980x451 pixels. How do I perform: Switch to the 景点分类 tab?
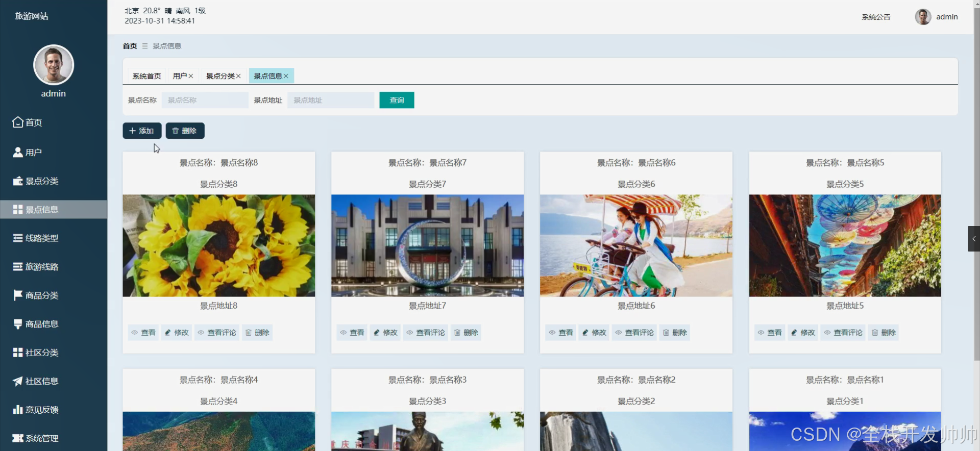(220, 76)
